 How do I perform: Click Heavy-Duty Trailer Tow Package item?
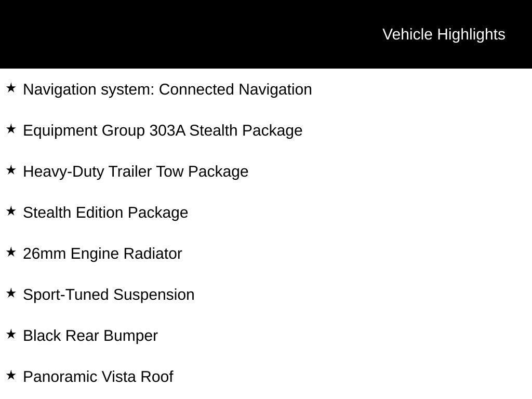tap(136, 172)
